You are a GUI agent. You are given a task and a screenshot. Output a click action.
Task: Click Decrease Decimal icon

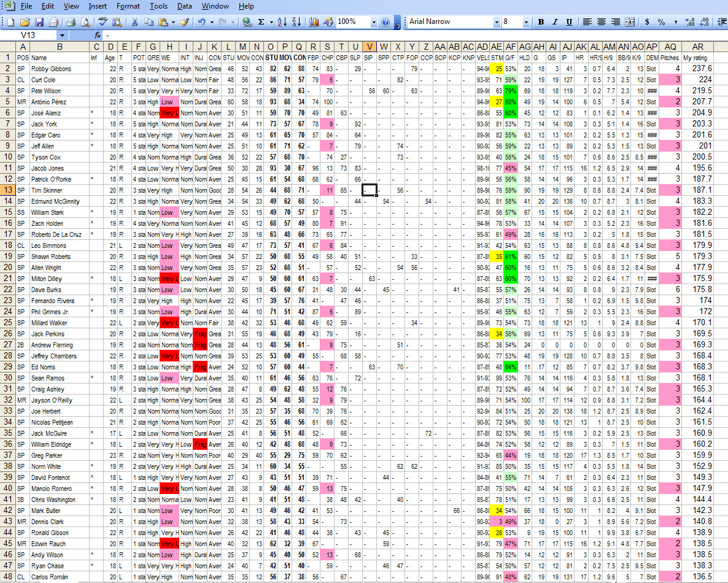704,22
